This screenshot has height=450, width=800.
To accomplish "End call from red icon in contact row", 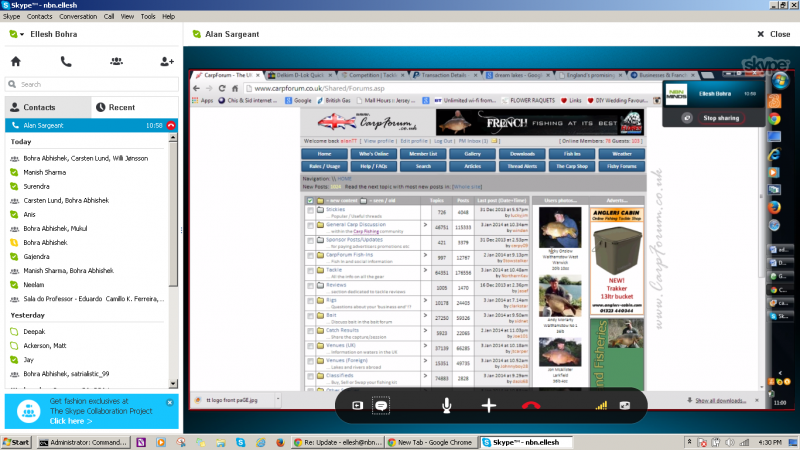I will (x=171, y=126).
